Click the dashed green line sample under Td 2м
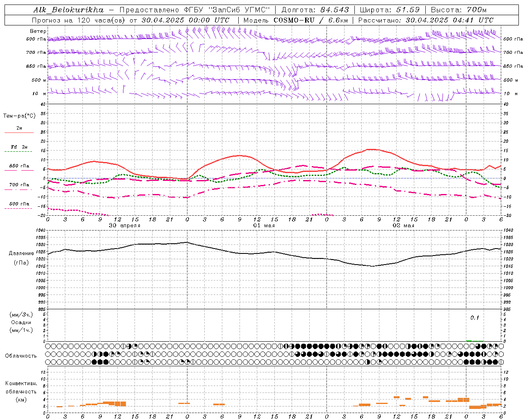The height and width of the screenshot is (420, 525). 18,152
